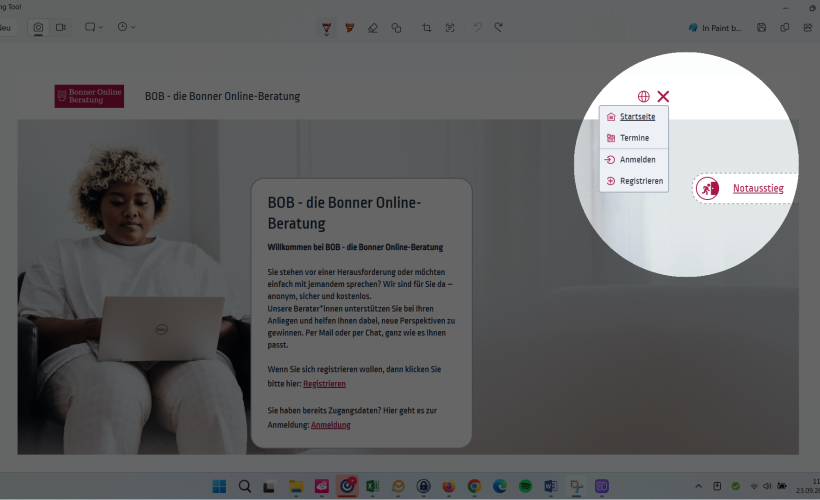The height and width of the screenshot is (500, 820).
Task: Activate the image crop tool
Action: point(427,28)
